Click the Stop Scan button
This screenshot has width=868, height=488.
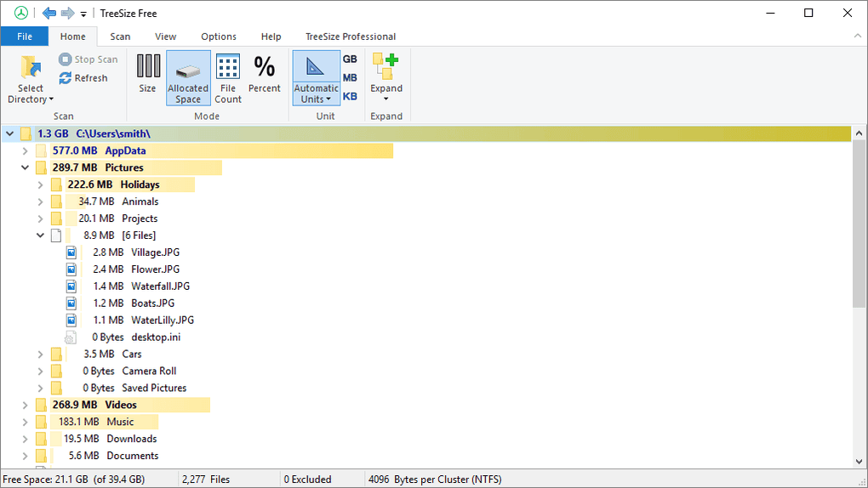(x=88, y=60)
